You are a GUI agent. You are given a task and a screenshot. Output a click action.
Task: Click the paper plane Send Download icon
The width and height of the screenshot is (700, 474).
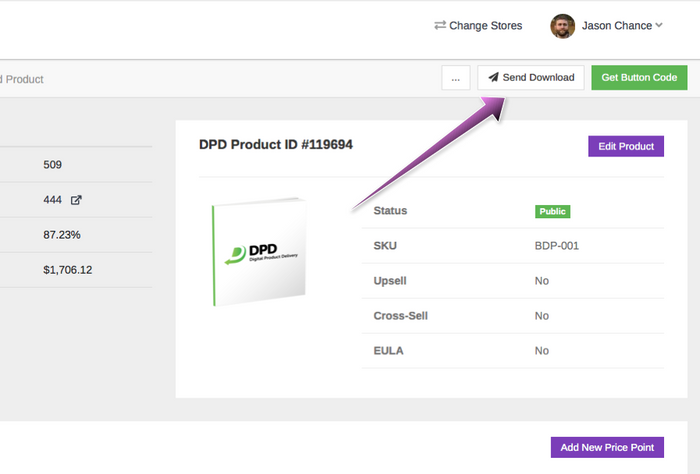click(x=493, y=77)
